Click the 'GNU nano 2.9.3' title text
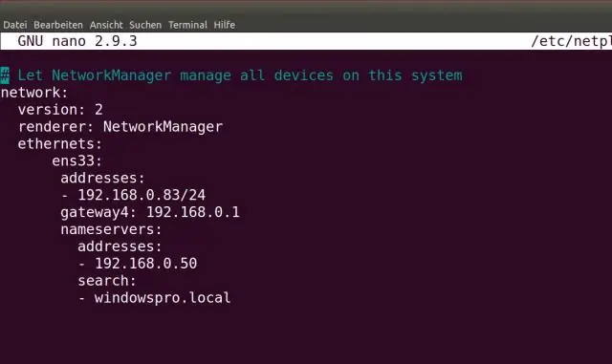 pos(77,41)
